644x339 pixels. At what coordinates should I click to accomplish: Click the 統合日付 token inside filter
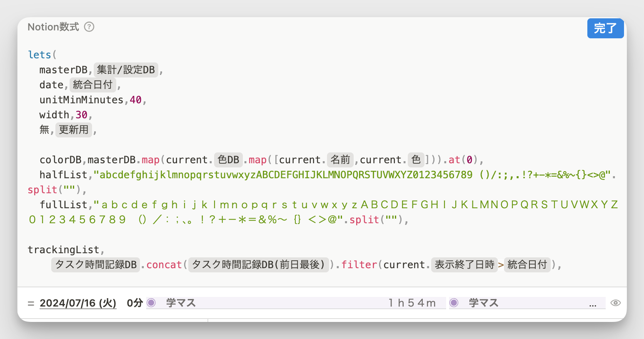click(x=527, y=264)
